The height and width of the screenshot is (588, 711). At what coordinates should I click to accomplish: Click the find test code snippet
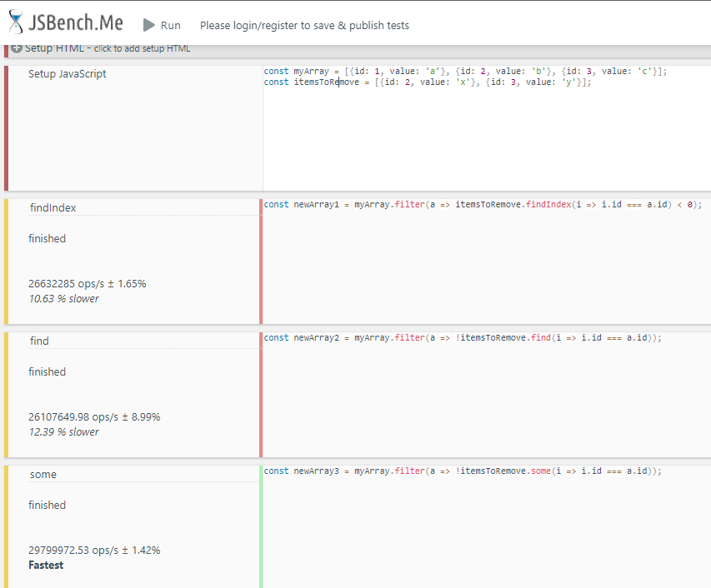tap(458, 337)
